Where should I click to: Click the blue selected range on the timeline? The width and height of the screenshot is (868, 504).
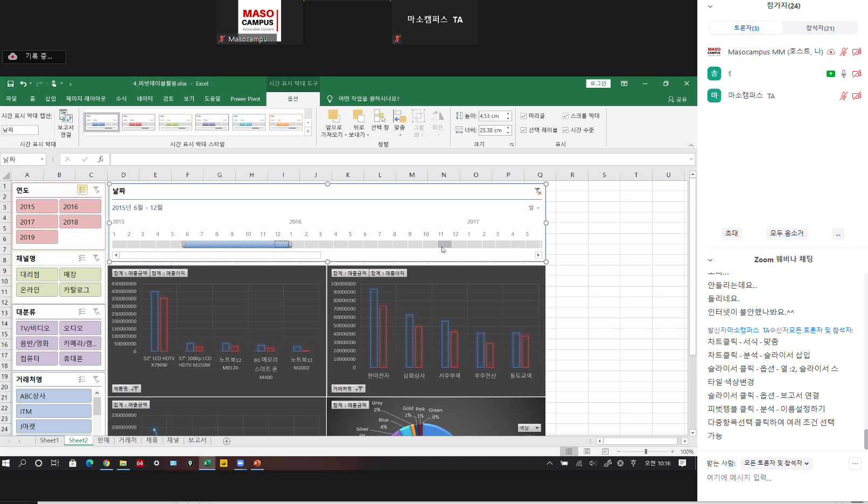237,244
